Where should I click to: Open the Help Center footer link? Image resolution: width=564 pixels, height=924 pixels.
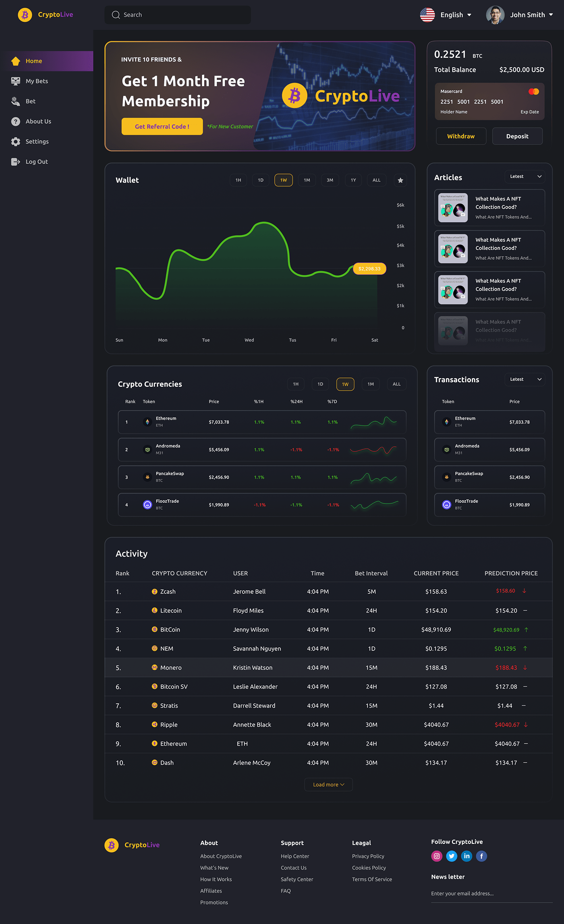pos(295,856)
